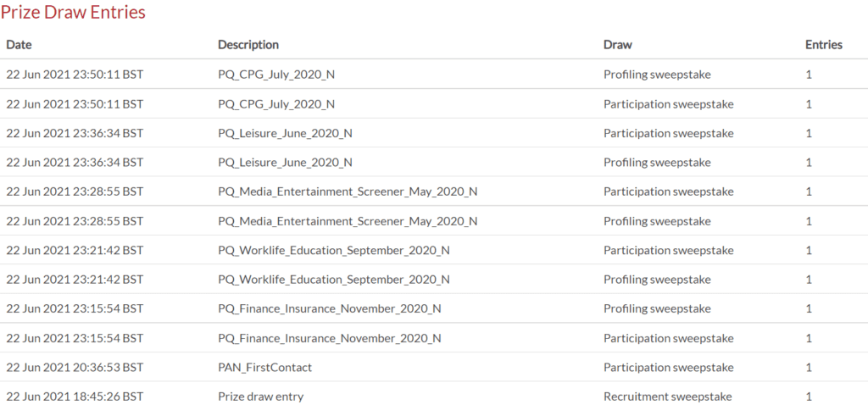Select the Prize Draw Entries heading
Screen dimensions: 868x416
(73, 12)
